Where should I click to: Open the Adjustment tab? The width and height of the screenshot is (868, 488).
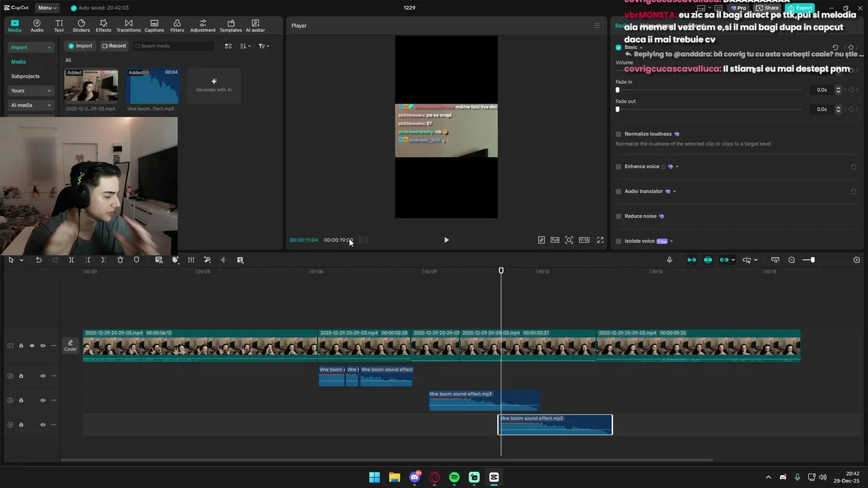(x=203, y=26)
